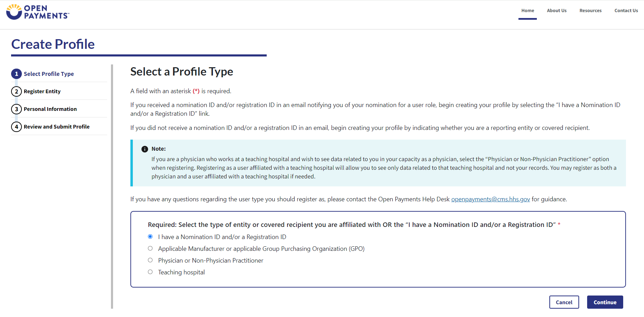Click Review and Submit Profile step
Screen dimensions: 644x317
coord(57,127)
